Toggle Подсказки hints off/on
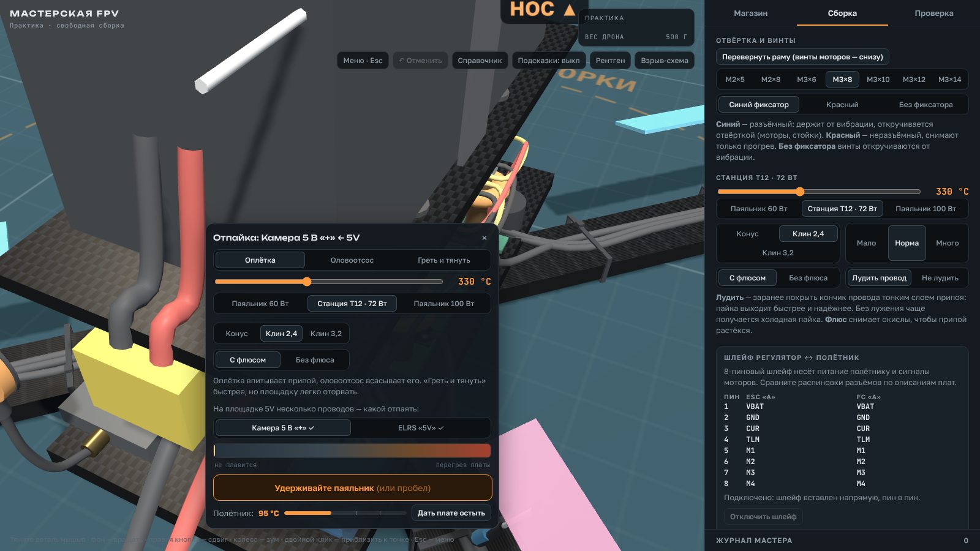Image resolution: width=980 pixels, height=551 pixels. pyautogui.click(x=548, y=61)
